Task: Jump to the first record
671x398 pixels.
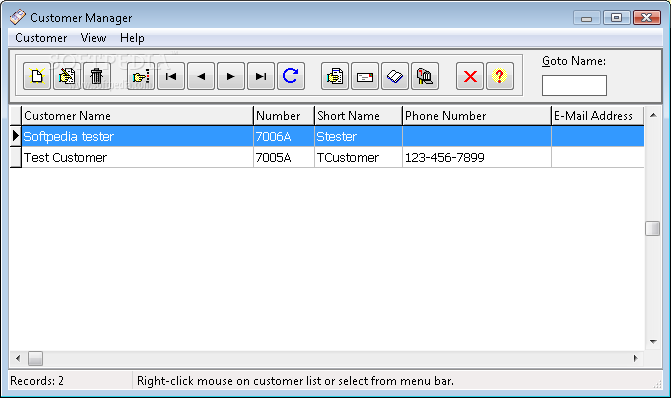Action: click(x=171, y=76)
